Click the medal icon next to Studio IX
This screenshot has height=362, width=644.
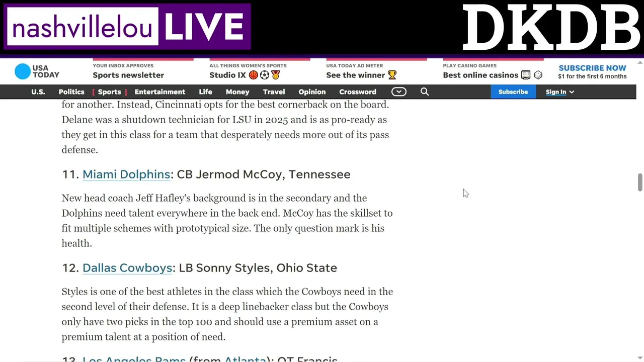tap(275, 75)
